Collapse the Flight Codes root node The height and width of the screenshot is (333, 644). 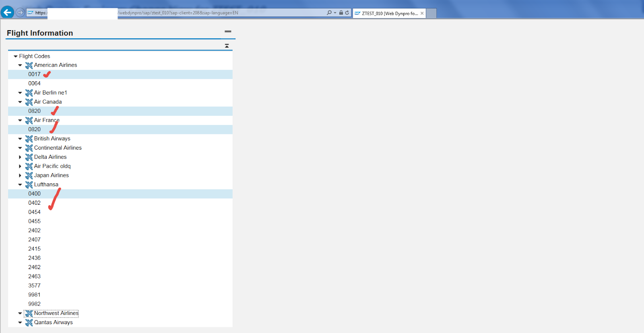(16, 56)
